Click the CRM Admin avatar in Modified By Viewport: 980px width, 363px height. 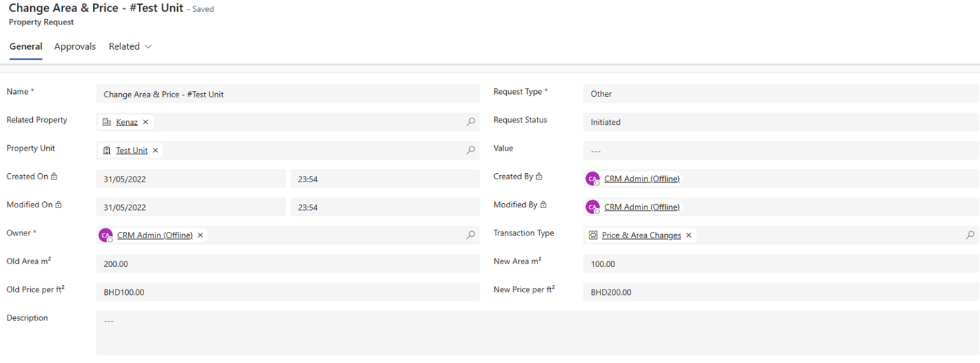click(x=593, y=207)
